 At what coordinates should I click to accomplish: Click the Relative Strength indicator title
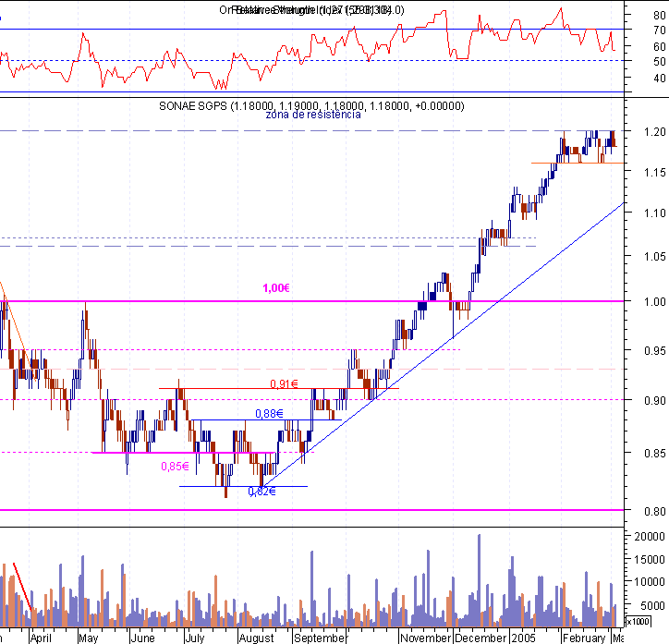[x=311, y=10]
